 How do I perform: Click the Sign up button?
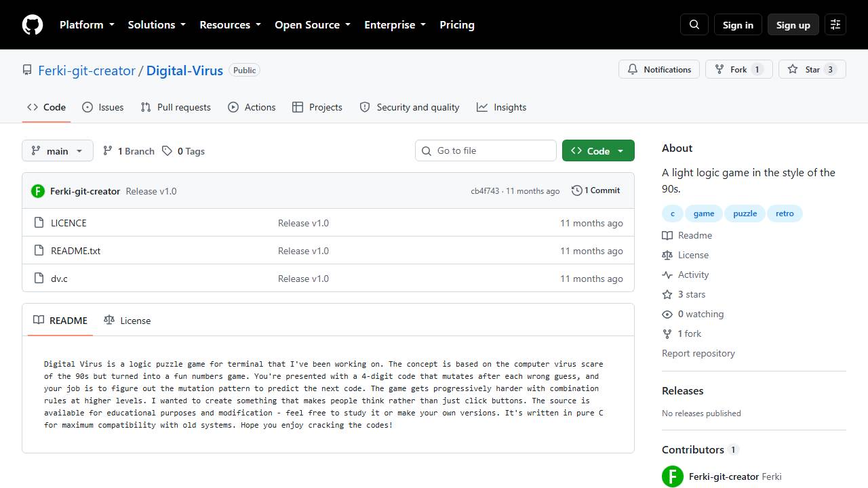click(793, 24)
